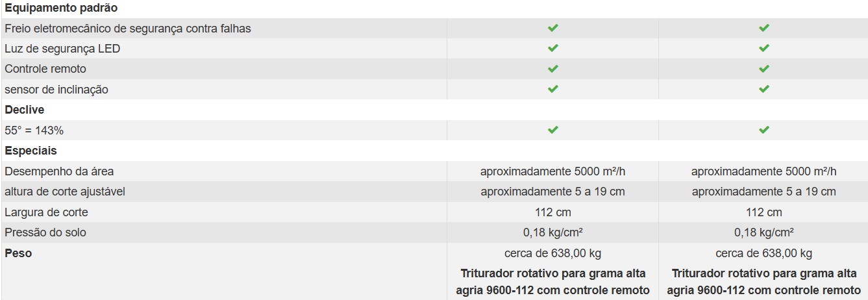The width and height of the screenshot is (868, 300).
Task: Open the left Triturador rotativo agria 9600-112 product name
Action: coord(552,282)
